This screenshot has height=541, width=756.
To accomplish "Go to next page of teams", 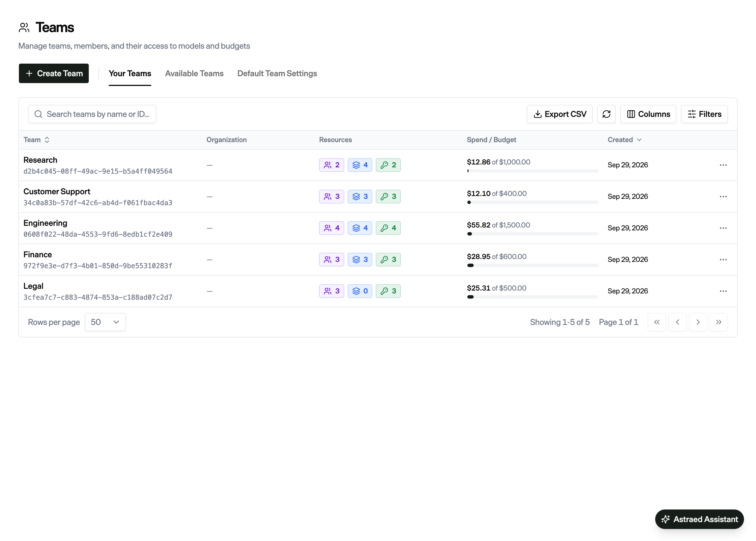I will click(x=698, y=322).
